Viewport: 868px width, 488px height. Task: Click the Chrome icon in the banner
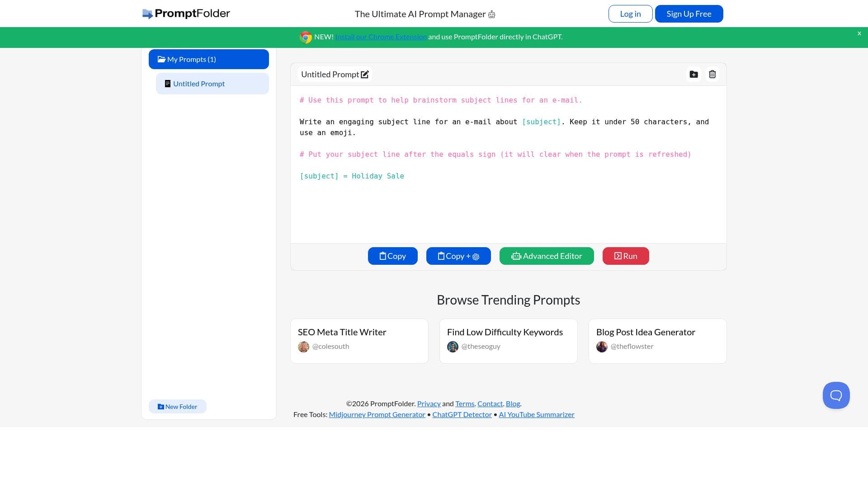pos(306,37)
